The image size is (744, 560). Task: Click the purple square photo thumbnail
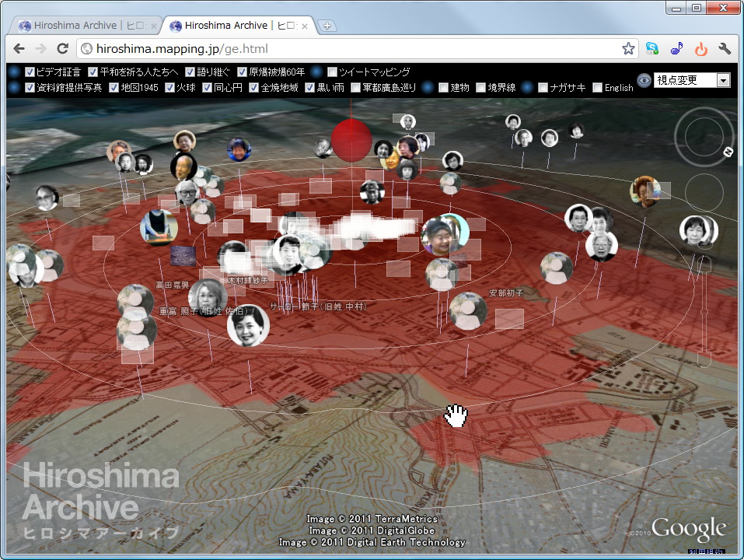(183, 256)
